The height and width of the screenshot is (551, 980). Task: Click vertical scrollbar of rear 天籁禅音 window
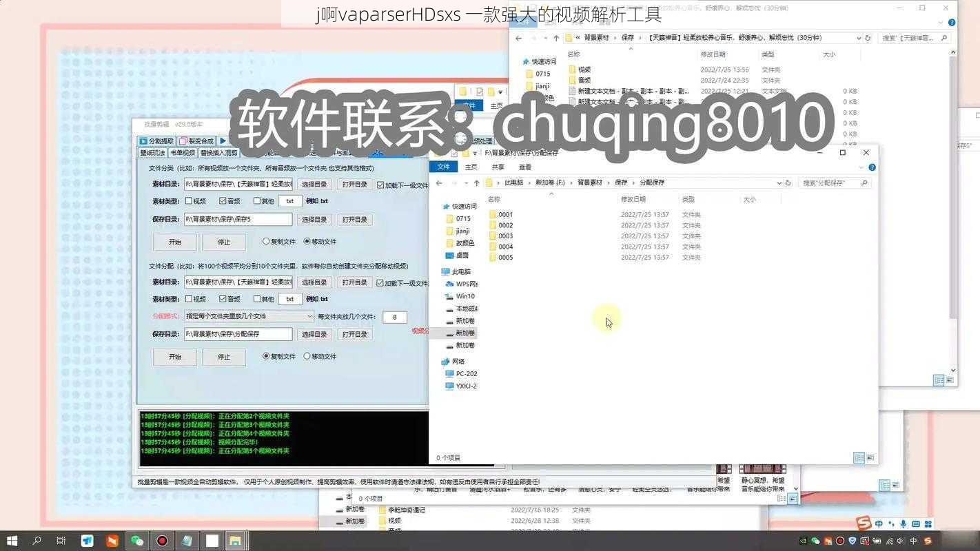point(953,186)
